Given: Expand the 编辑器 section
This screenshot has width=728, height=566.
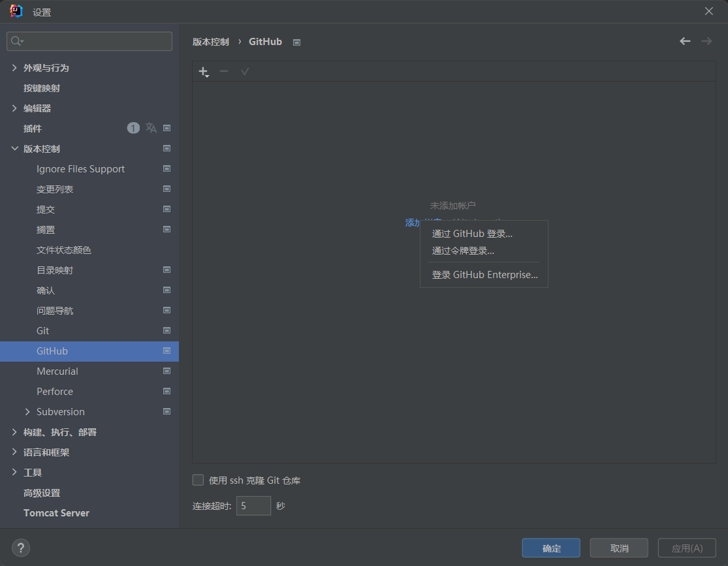Looking at the screenshot, I should pyautogui.click(x=14, y=108).
